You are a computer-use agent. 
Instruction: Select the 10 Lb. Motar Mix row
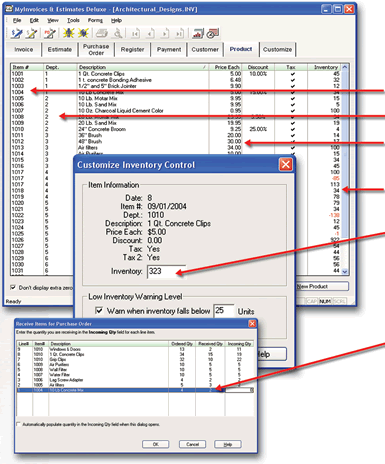tap(176, 98)
